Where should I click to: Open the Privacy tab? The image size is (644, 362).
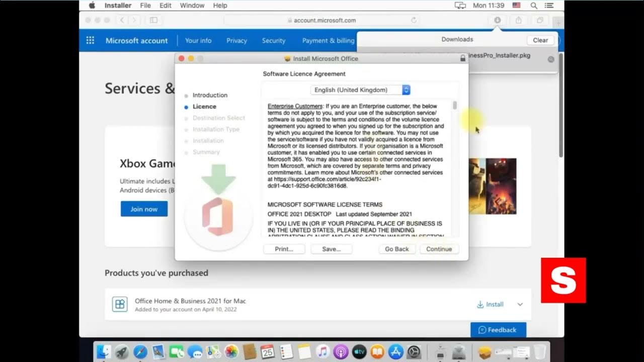coord(236,41)
